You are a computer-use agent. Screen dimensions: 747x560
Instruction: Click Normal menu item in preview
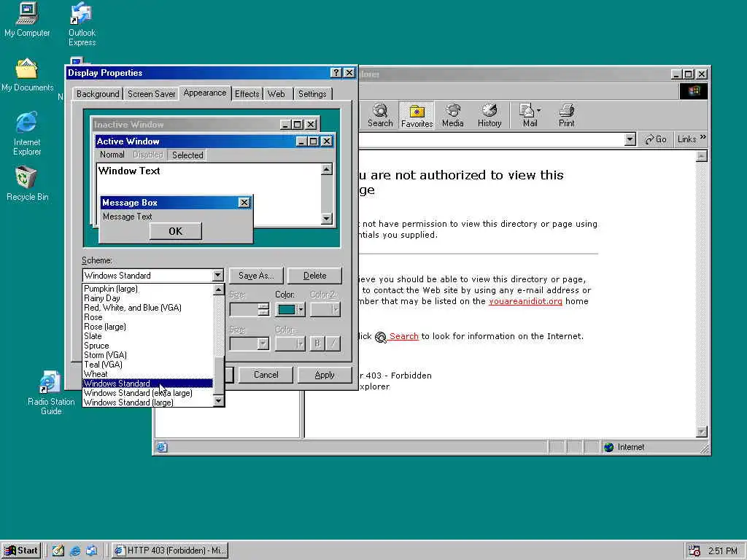(x=112, y=155)
